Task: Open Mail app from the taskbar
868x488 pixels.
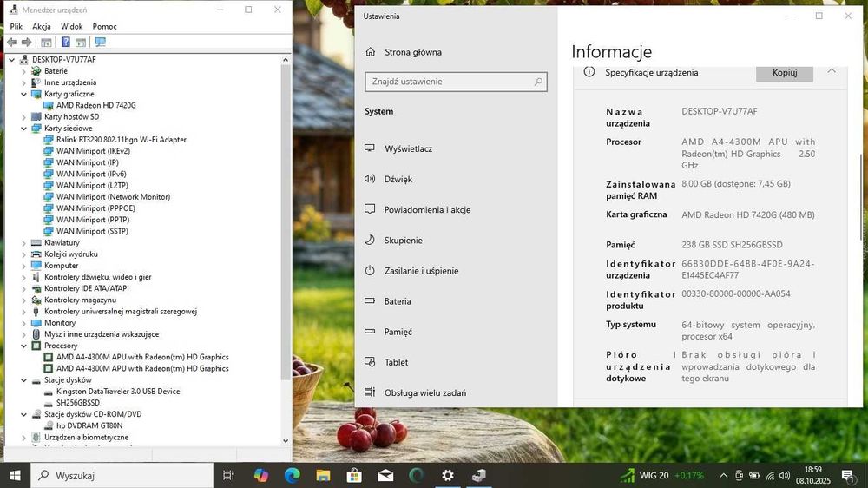Action: (x=386, y=475)
